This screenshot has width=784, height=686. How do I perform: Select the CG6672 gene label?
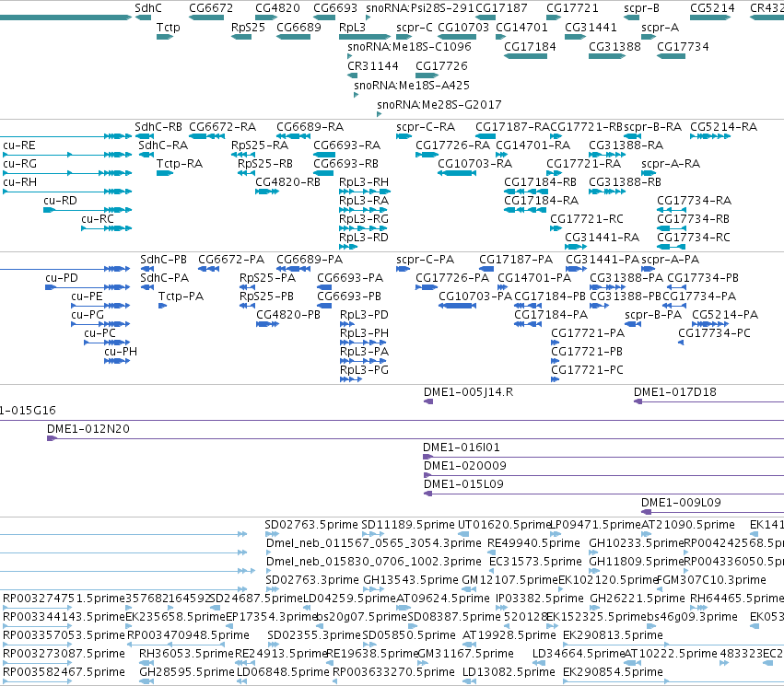210,8
